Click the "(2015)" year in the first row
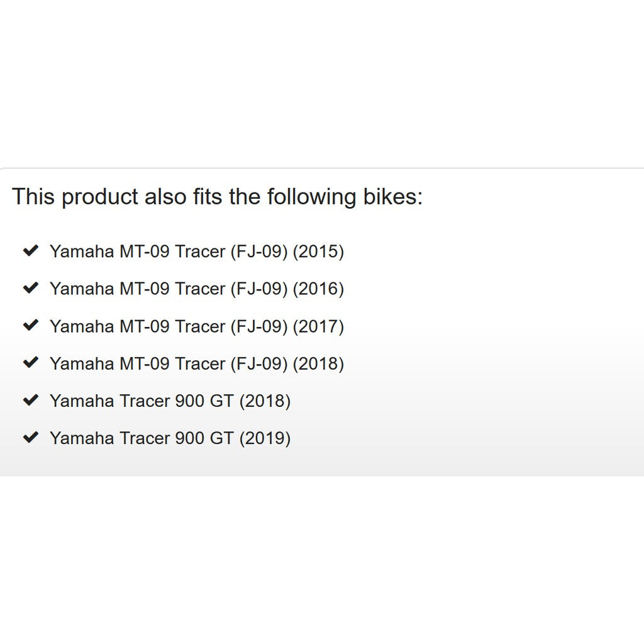The image size is (644, 644). (x=318, y=252)
